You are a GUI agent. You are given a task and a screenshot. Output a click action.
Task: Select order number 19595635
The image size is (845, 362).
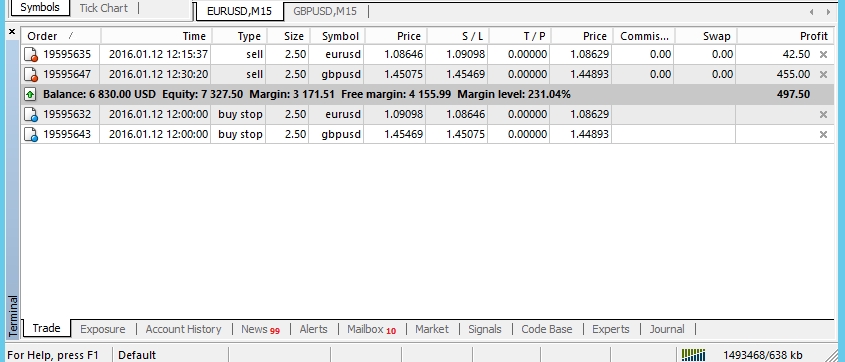67,54
